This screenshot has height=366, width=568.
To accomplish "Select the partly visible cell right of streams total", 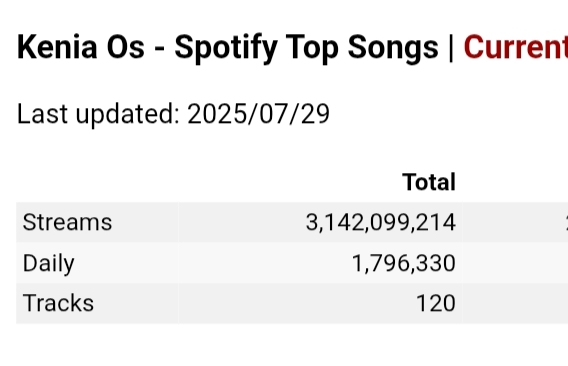I will click(x=515, y=222).
